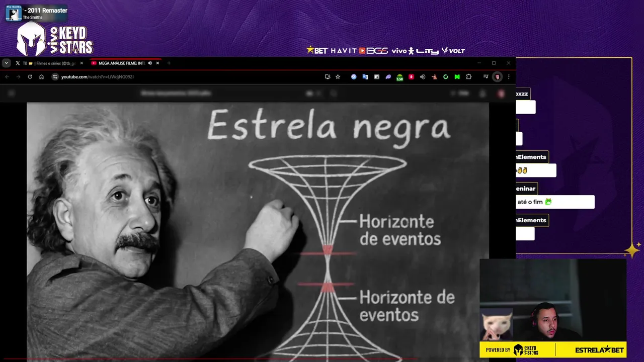Screen dimensions: 644x362
Task: Close the MEGA ANÁLISE FILME tab
Action: [x=157, y=63]
